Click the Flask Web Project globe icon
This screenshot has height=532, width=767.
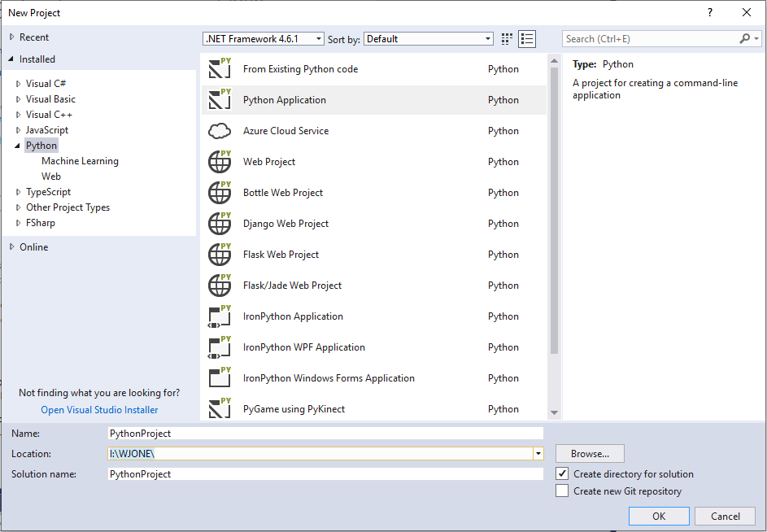pyautogui.click(x=220, y=254)
